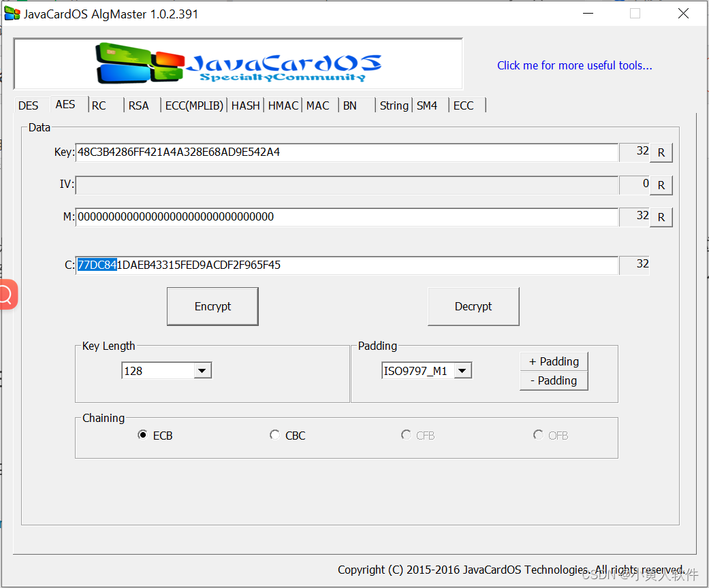This screenshot has width=709, height=588.
Task: Select ECB chaining mode
Action: point(155,436)
